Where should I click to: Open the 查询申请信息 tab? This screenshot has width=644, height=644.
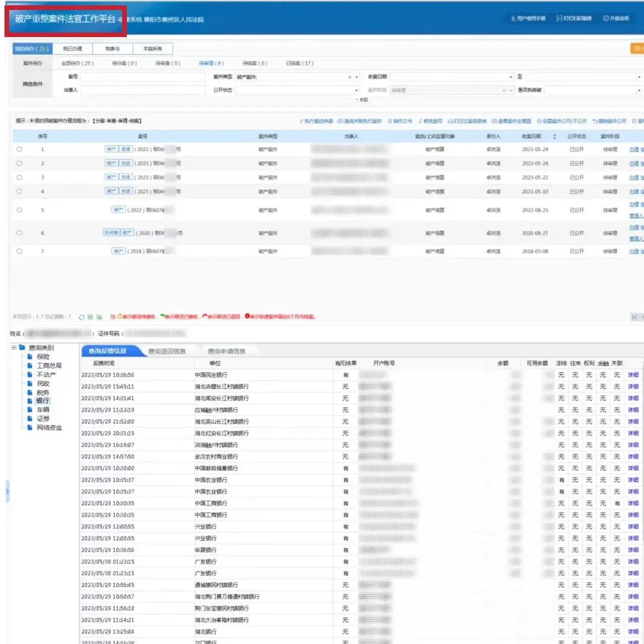pos(226,351)
